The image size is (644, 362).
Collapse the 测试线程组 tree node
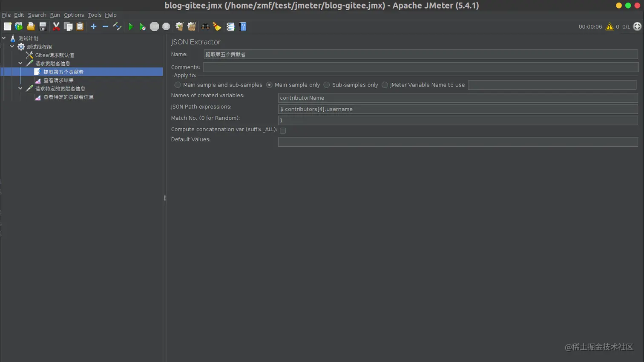pos(12,46)
